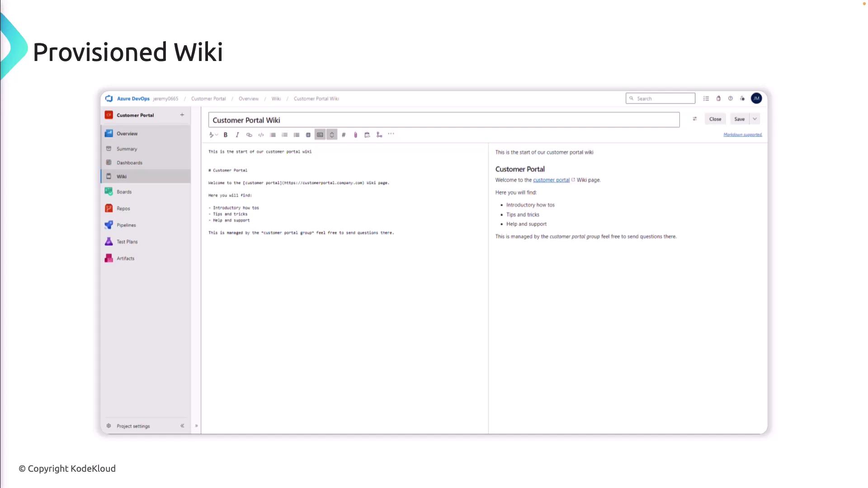Select the Wiki item in the sidebar

click(122, 177)
